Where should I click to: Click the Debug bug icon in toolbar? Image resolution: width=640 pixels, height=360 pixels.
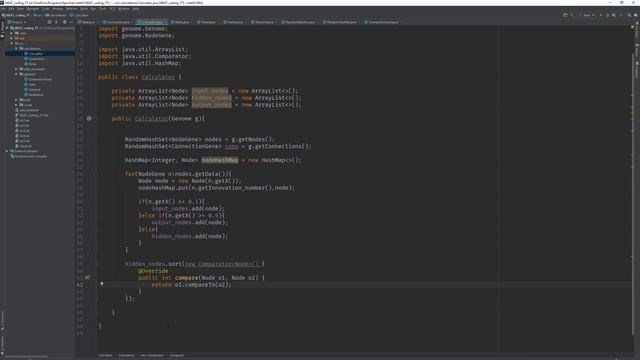coord(607,15)
